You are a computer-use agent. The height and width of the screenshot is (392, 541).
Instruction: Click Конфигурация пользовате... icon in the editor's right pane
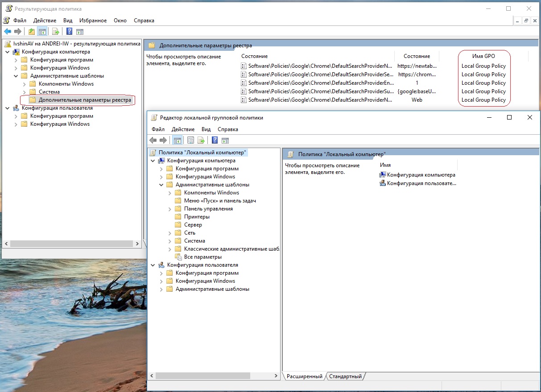(383, 183)
